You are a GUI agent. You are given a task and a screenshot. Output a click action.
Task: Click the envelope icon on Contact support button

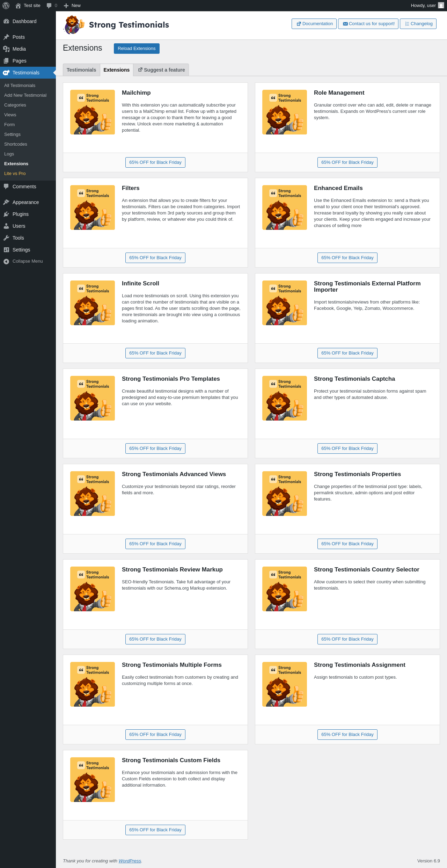[x=345, y=24]
